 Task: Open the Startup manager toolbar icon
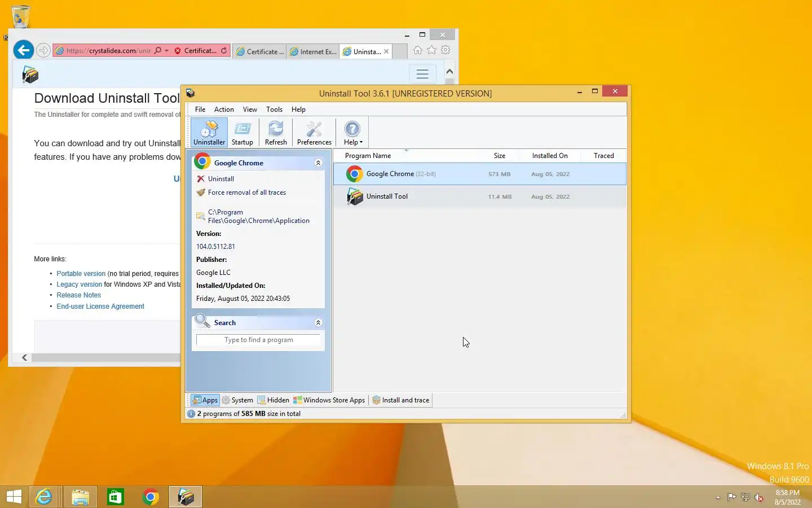242,133
